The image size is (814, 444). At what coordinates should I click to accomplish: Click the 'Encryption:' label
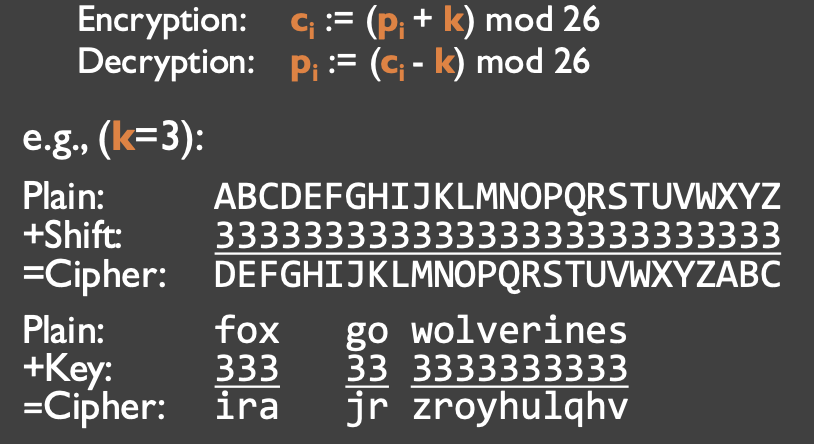tap(162, 21)
